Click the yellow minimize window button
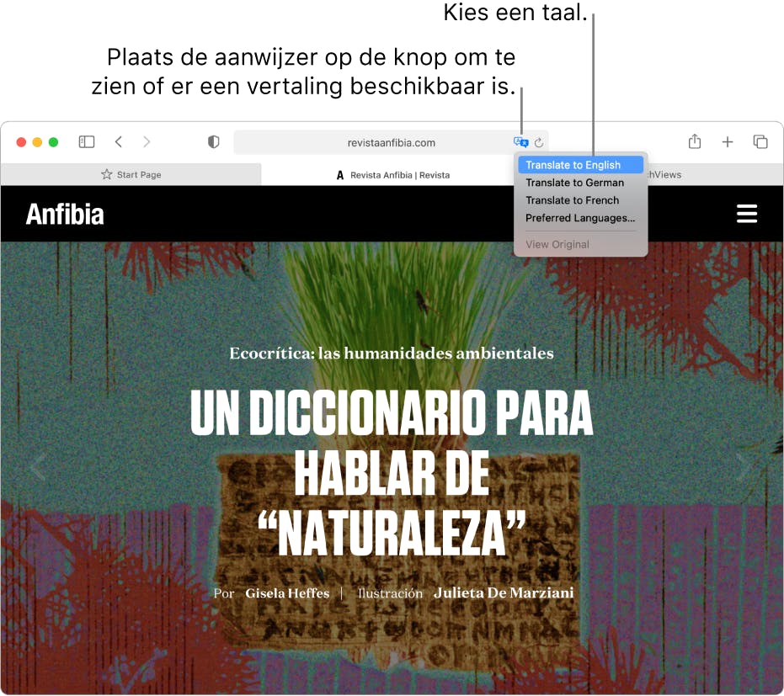784x696 pixels. 37,142
